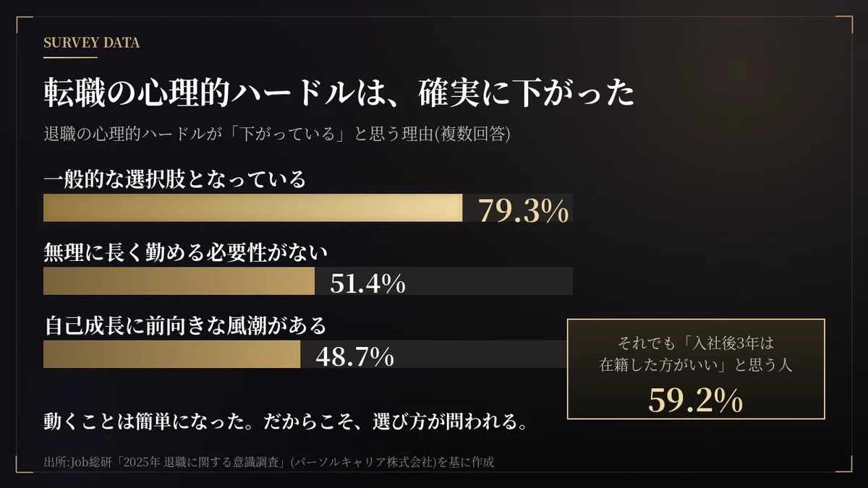Select the 48.7% percentage text
This screenshot has height=488, width=868.
pyautogui.click(x=354, y=356)
